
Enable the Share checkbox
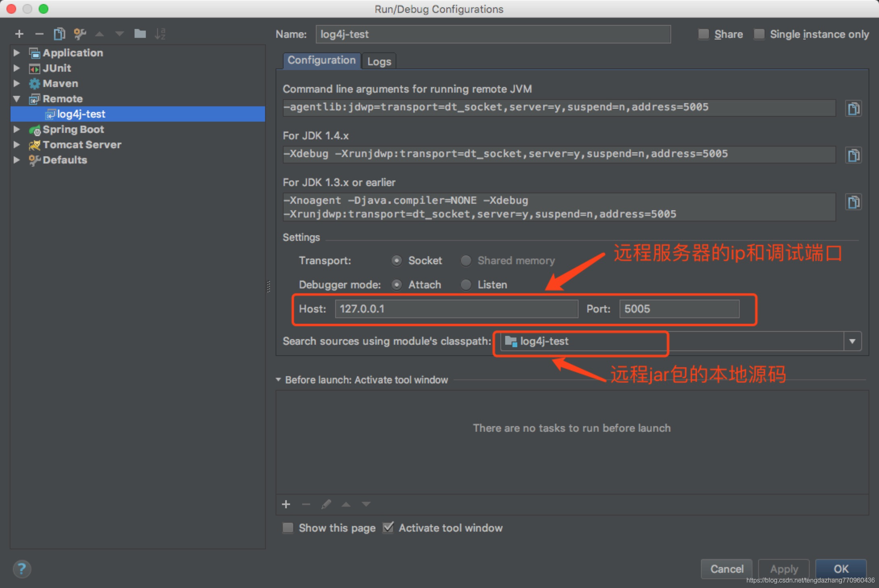point(703,34)
